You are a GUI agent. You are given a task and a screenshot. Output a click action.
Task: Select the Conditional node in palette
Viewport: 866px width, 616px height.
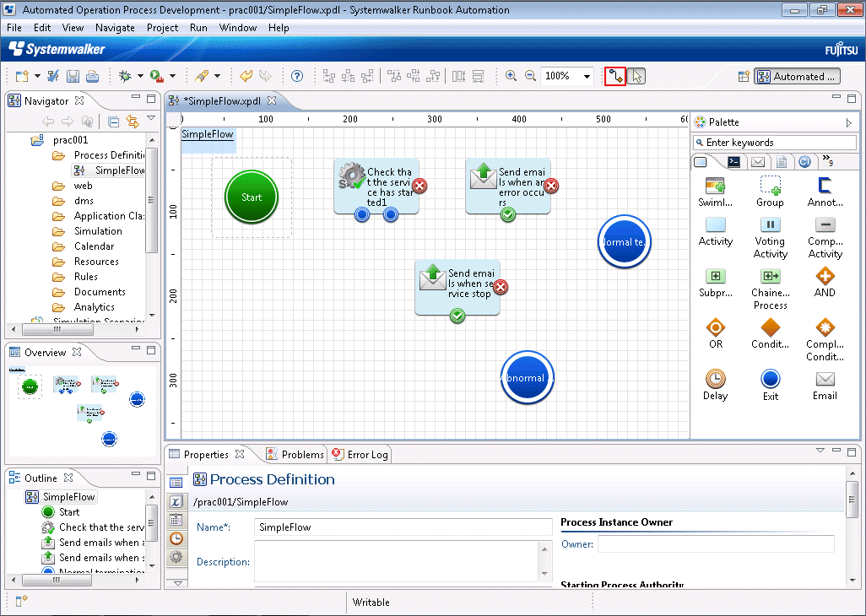[770, 334]
